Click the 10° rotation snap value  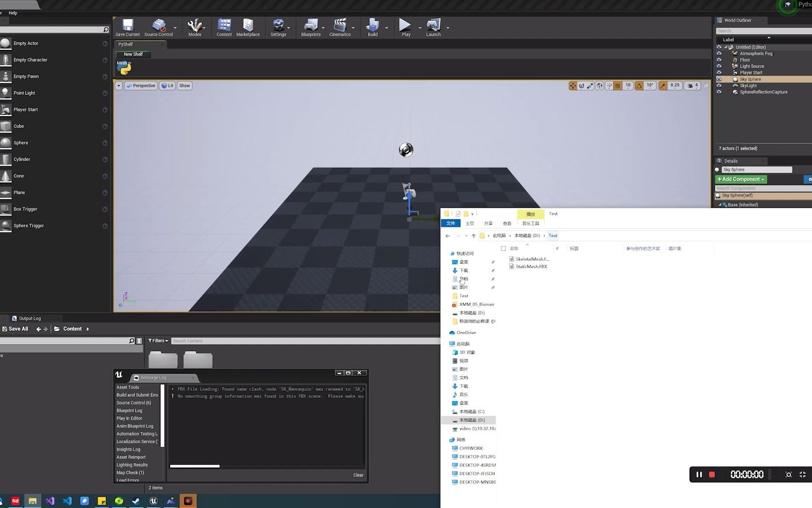(x=650, y=86)
